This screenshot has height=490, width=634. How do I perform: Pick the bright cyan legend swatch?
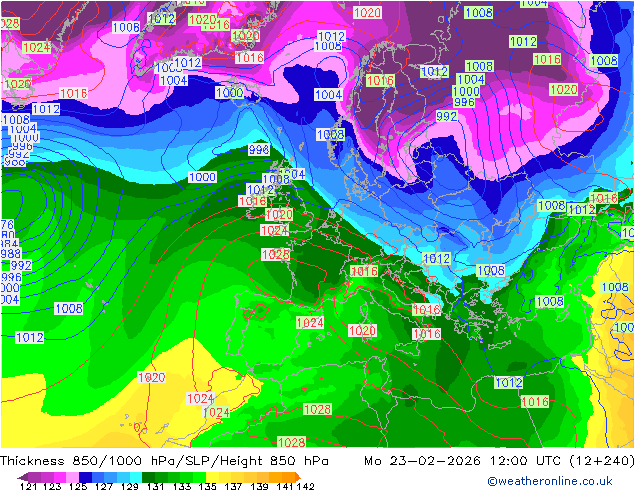click(136, 477)
